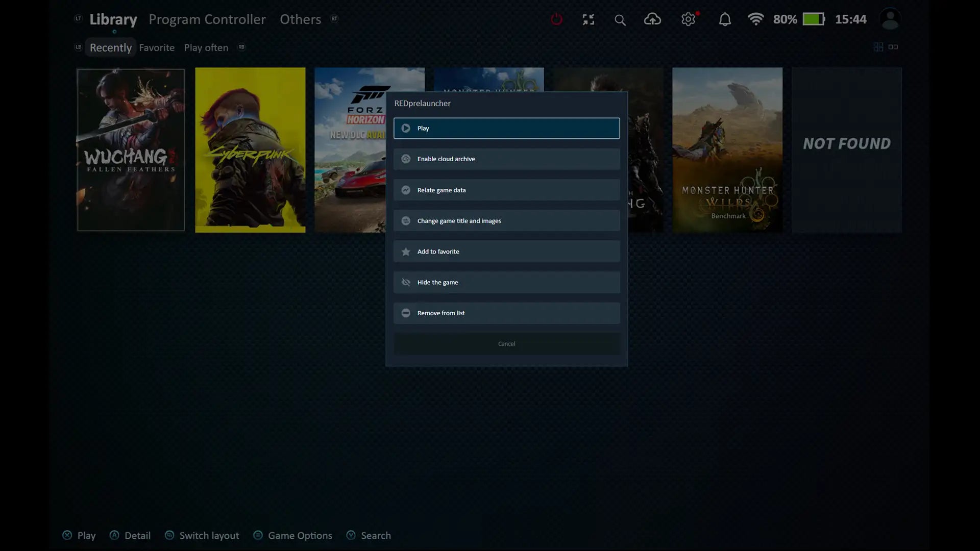The image size is (980, 551).
Task: Select Change game title and images
Action: pyautogui.click(x=506, y=221)
